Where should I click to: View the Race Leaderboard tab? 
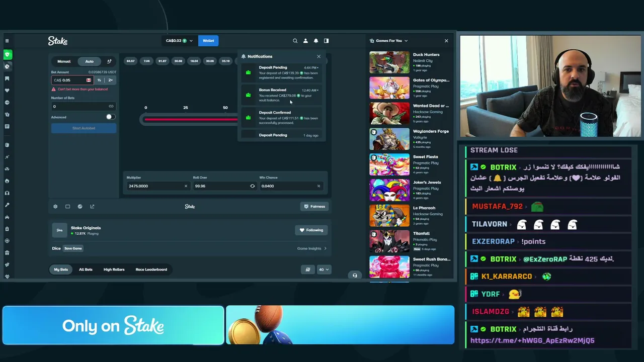point(151,269)
